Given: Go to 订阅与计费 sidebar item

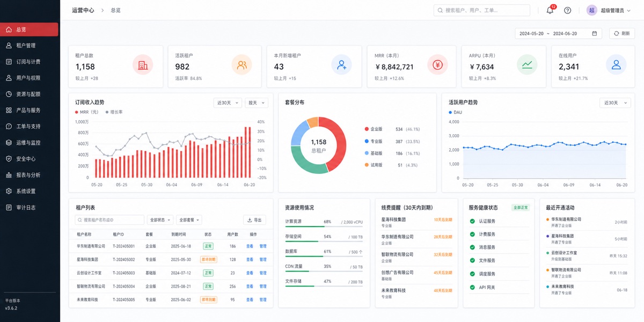Looking at the screenshot, I should tap(30, 62).
